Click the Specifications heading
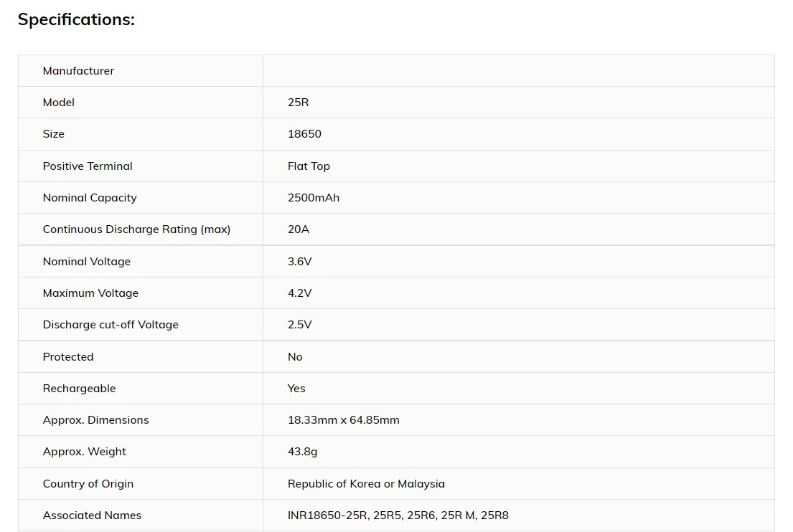The image size is (793, 532). click(x=76, y=20)
